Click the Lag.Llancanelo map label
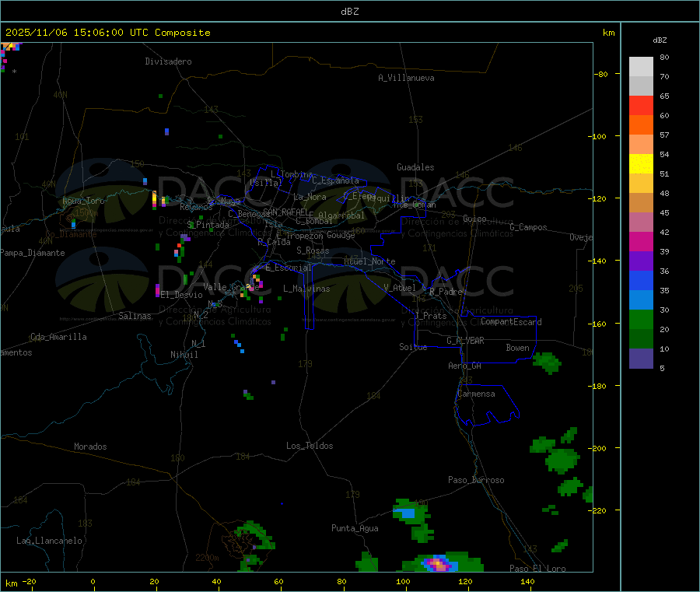This screenshot has height=592, width=700. (49, 541)
